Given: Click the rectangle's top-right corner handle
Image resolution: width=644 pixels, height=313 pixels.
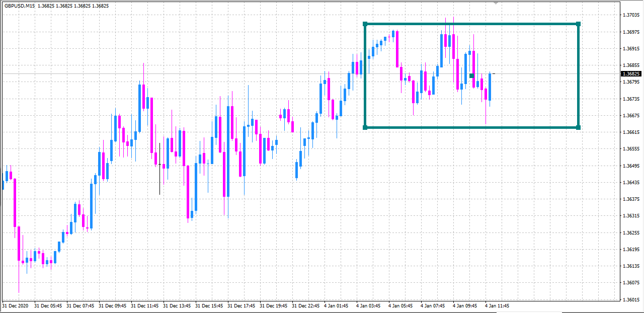Looking at the screenshot, I should (x=579, y=24).
